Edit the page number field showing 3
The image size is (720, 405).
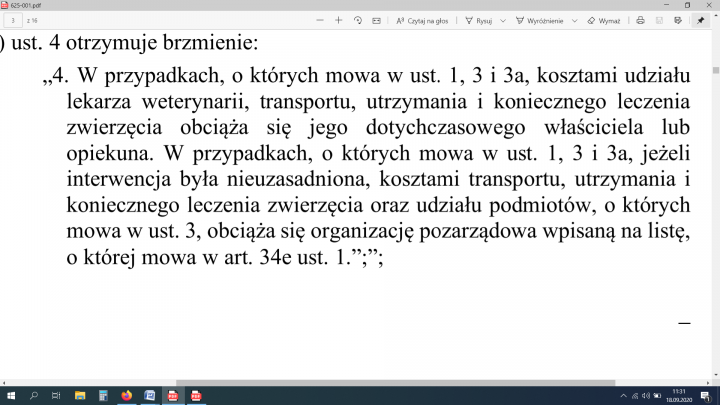point(13,21)
